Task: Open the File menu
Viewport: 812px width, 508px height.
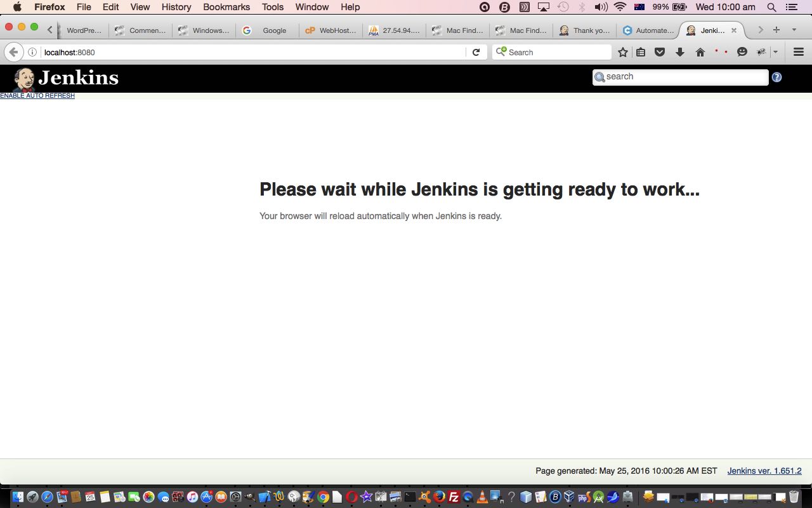Action: click(x=84, y=7)
